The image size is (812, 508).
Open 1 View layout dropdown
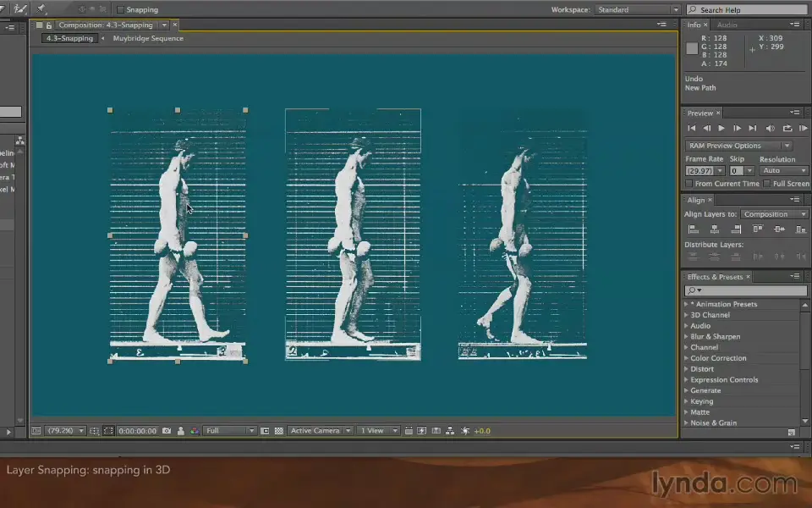coord(379,431)
